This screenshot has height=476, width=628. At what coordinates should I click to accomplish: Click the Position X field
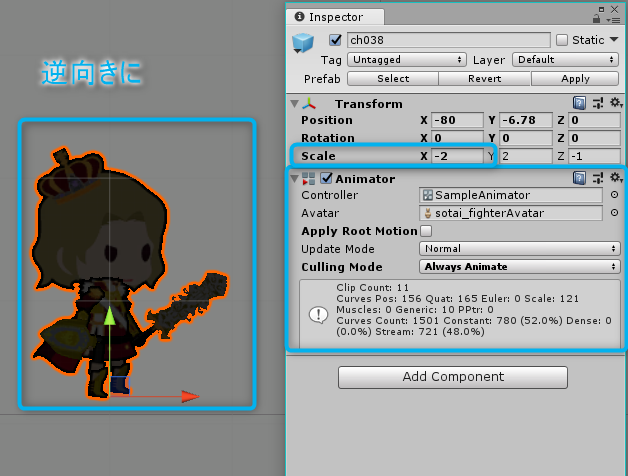[457, 120]
